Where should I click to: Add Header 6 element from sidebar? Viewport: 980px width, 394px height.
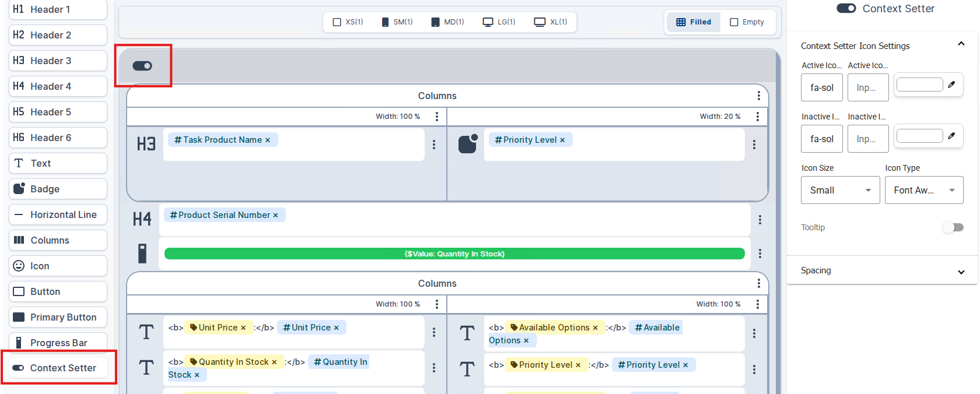58,138
